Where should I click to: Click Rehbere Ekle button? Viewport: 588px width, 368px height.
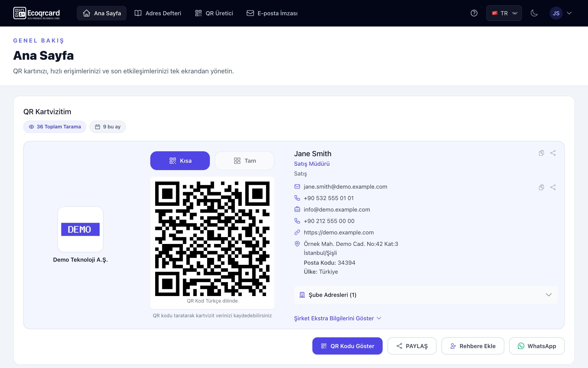point(473,346)
